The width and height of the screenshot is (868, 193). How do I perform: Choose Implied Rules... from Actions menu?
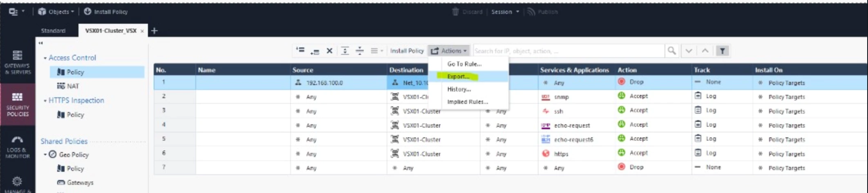(468, 102)
